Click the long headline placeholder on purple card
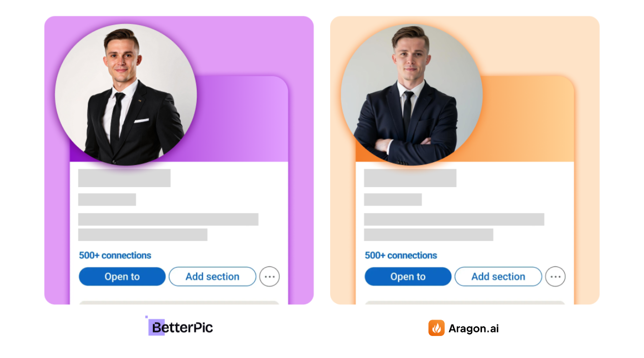 coord(168,219)
